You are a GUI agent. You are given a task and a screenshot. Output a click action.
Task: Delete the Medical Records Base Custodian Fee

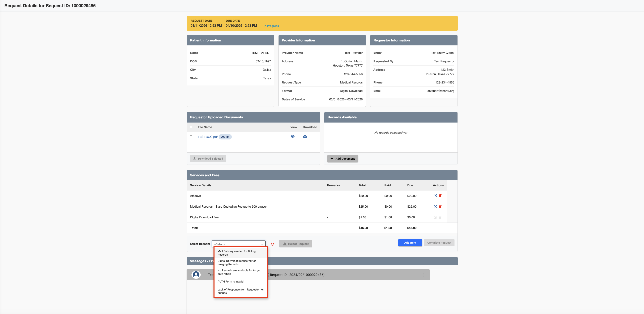(440, 206)
